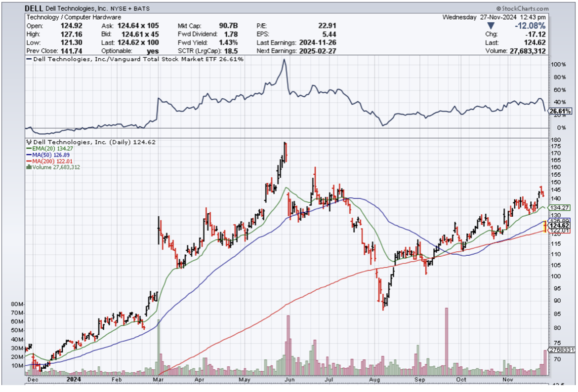Click the down-triangle price change indicator
This screenshot has width=578, height=392.
(x=491, y=26)
